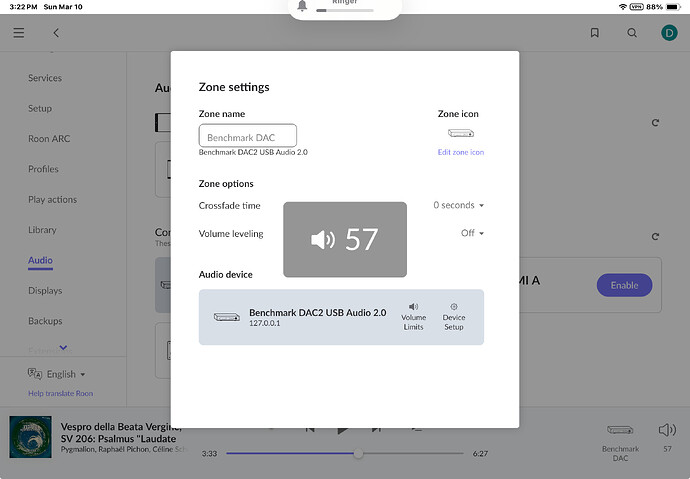Tap the Ringer bell icon
Viewport: 690px width, 479px height.
click(302, 6)
